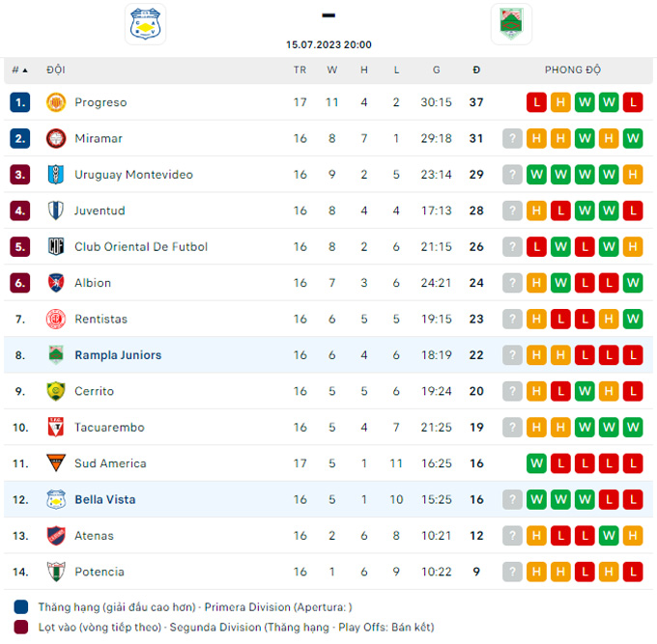
Task: Sort standings by Đ points column
Action: point(476,70)
